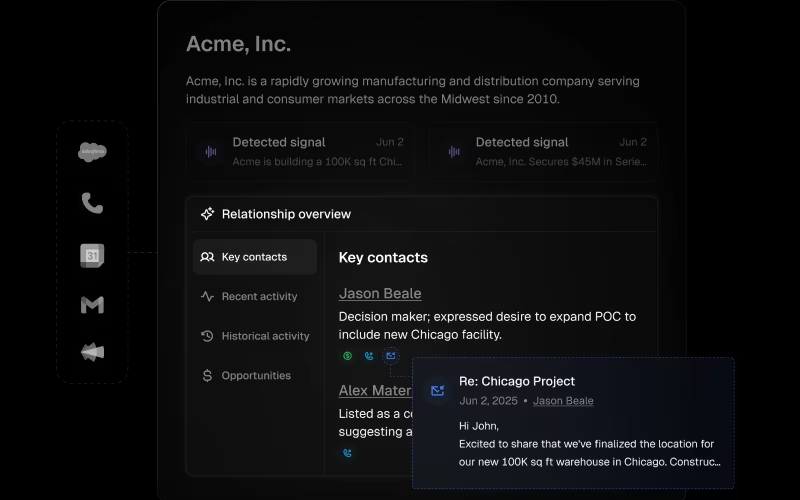
Task: Click the email icon in Chicago Project popup
Action: [x=438, y=391]
